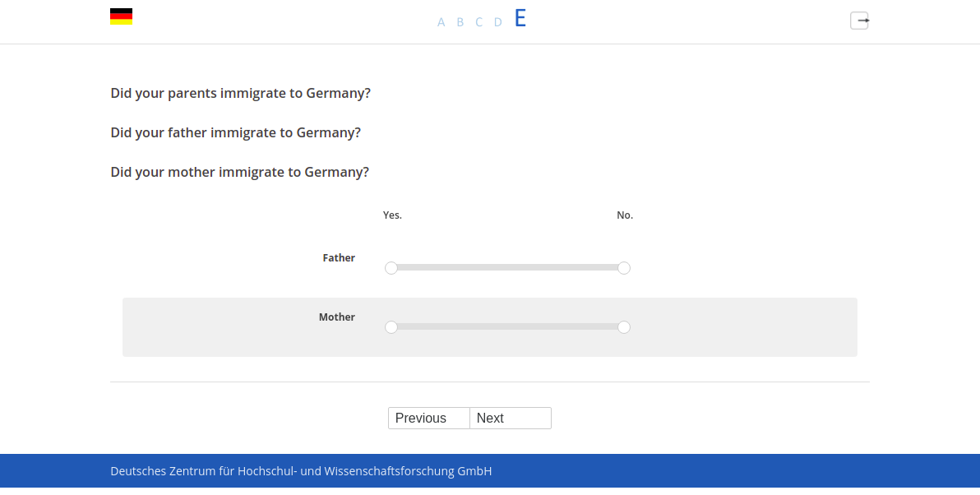Go to section D in progress bar
The height and width of the screenshot is (495, 980).
tap(498, 22)
